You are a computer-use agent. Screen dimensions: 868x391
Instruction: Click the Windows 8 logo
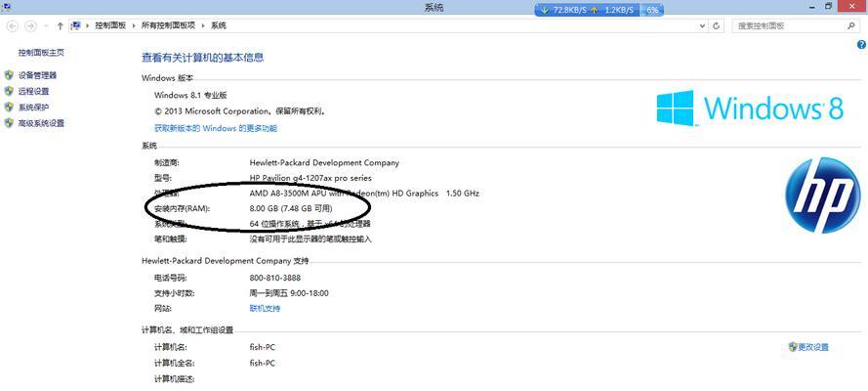point(750,108)
